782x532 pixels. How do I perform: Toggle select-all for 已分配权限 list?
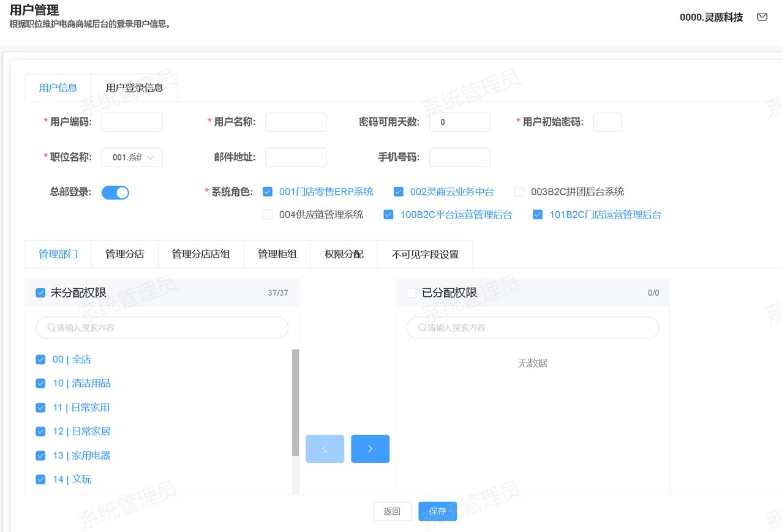pos(411,293)
